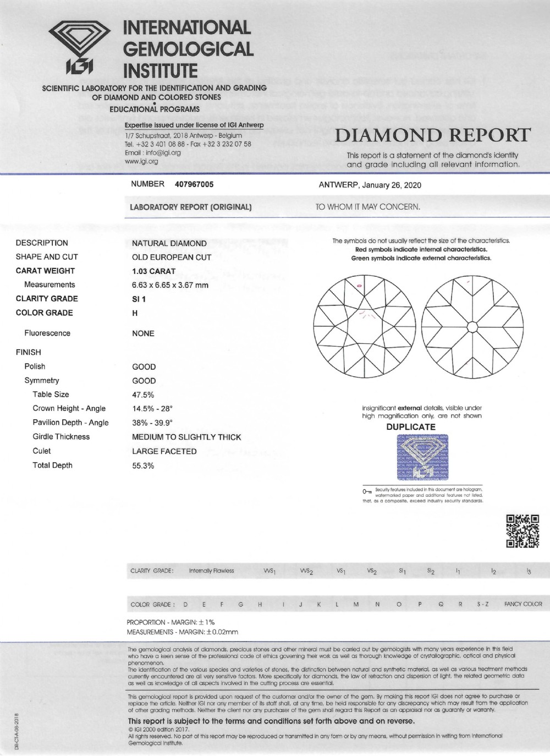Image resolution: width=550 pixels, height=756 pixels.
Task: Click TO WHOM IT MAY CONCERN
Action: point(367,207)
